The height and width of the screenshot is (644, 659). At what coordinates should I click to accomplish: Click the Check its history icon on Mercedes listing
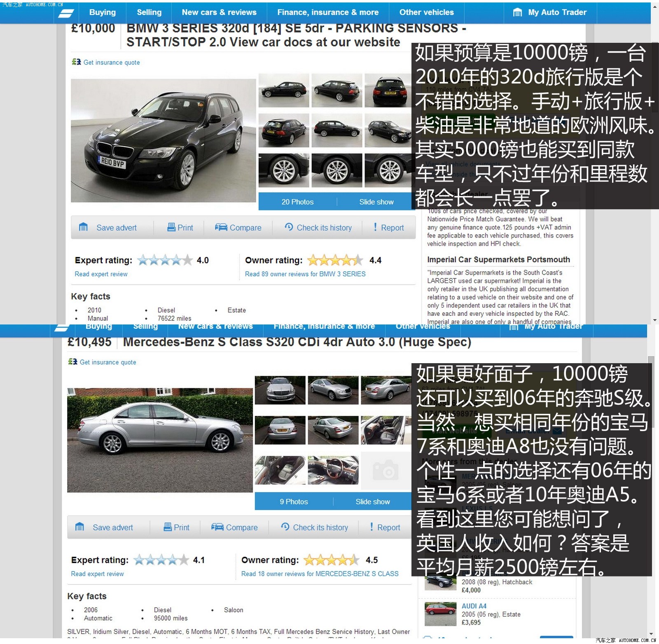(285, 527)
